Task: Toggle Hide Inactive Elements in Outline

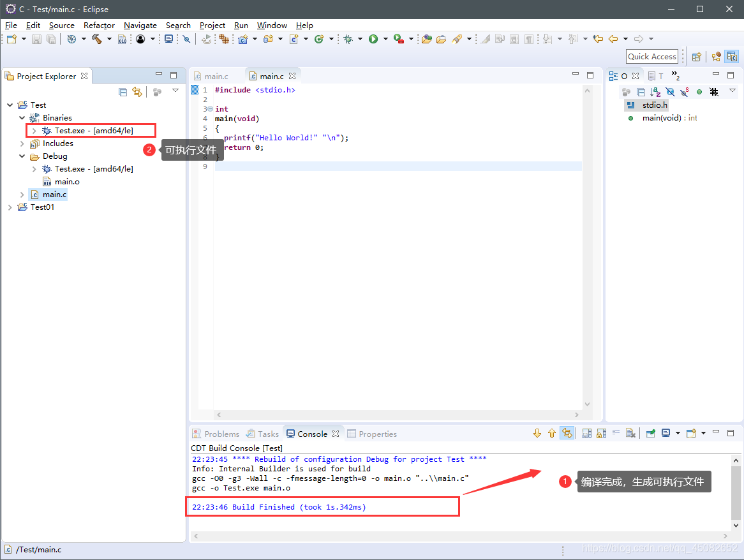Action: coord(713,92)
